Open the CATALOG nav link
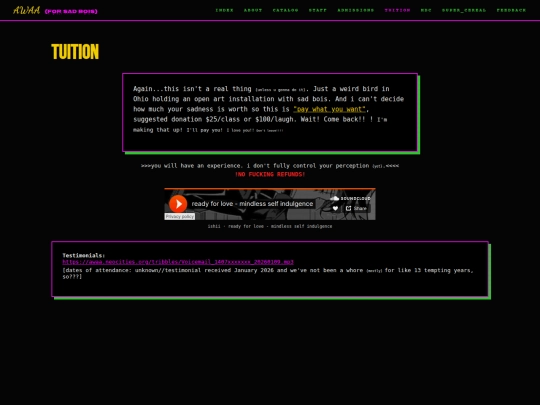The width and height of the screenshot is (540, 405). tap(285, 10)
